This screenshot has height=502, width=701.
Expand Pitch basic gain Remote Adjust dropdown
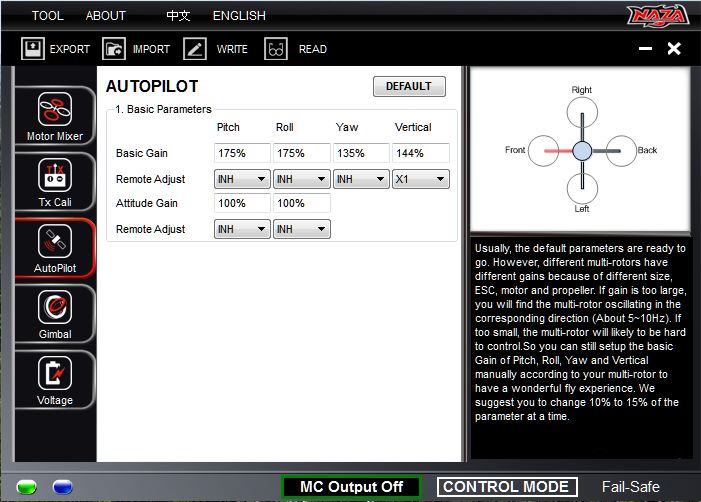[242, 179]
